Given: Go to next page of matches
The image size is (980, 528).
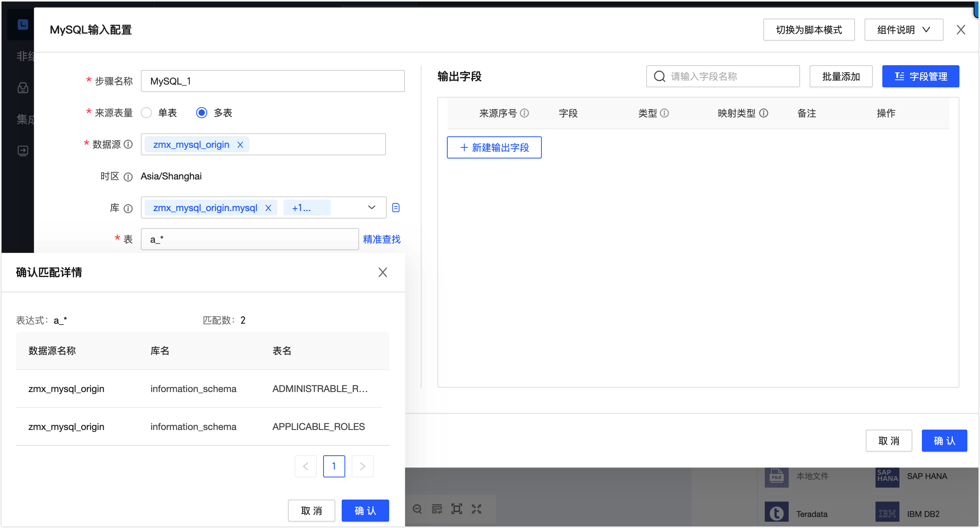Looking at the screenshot, I should (x=362, y=466).
